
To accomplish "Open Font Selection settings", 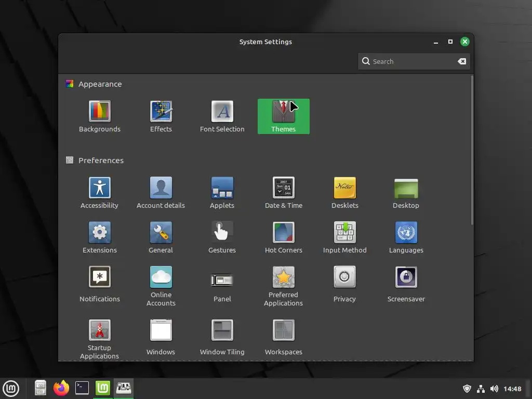I will 222,116.
